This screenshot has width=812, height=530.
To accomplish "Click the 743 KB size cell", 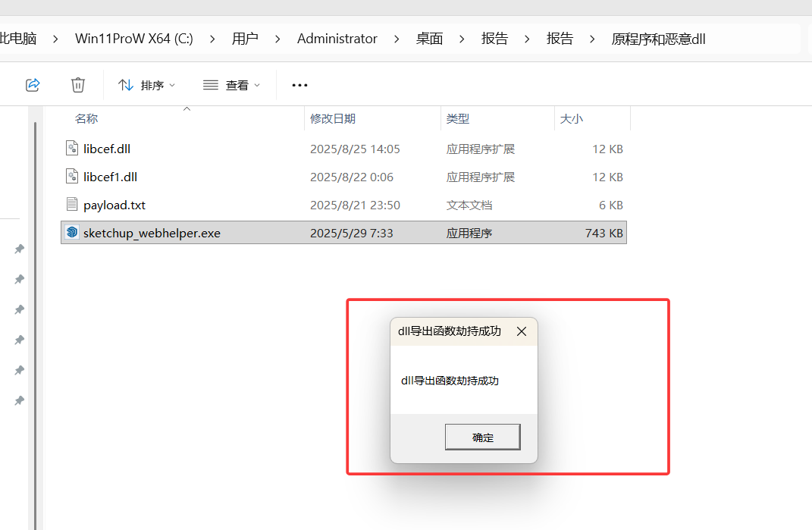I will [604, 233].
